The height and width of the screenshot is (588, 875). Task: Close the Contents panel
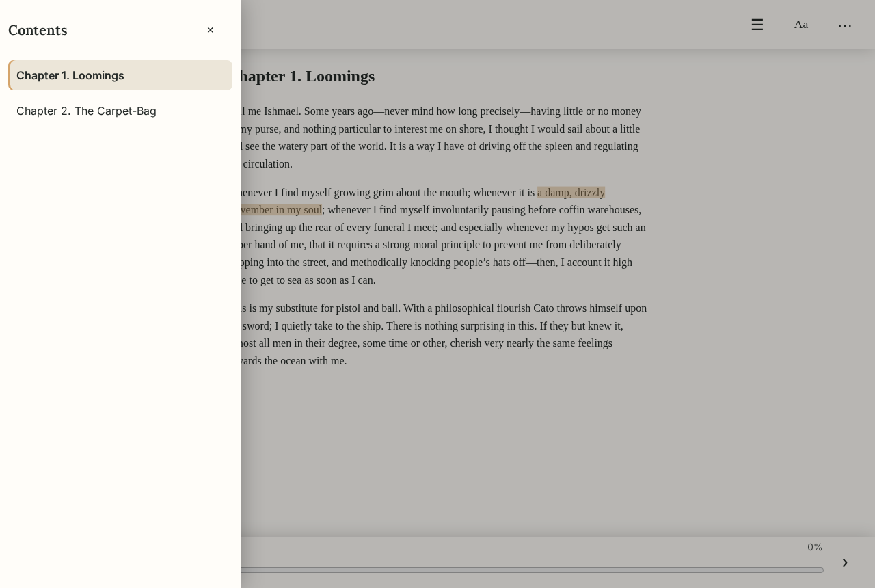pos(211,30)
